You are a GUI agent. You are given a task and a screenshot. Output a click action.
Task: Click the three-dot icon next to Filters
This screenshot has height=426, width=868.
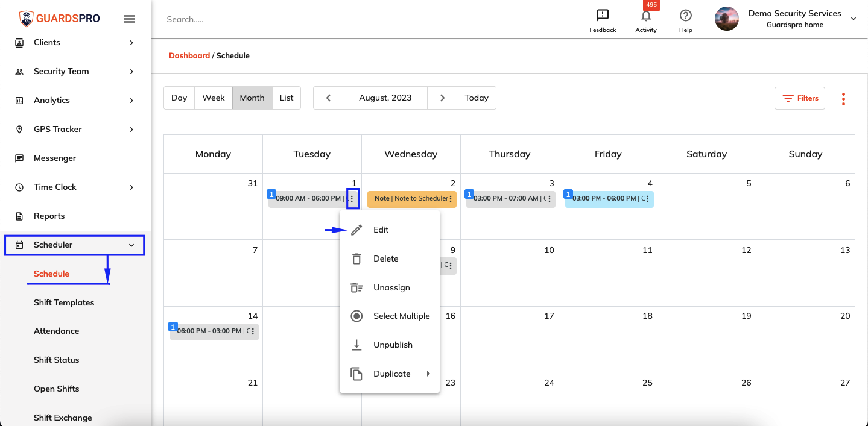pos(843,98)
